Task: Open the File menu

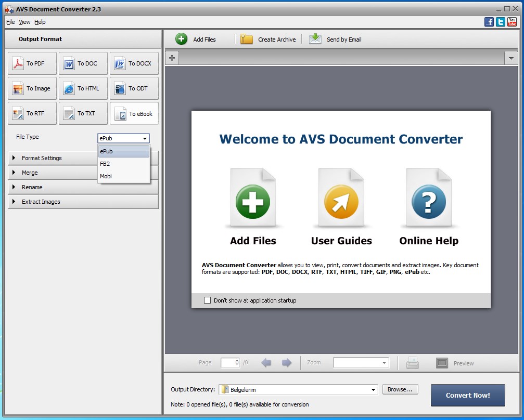Action: [10, 22]
